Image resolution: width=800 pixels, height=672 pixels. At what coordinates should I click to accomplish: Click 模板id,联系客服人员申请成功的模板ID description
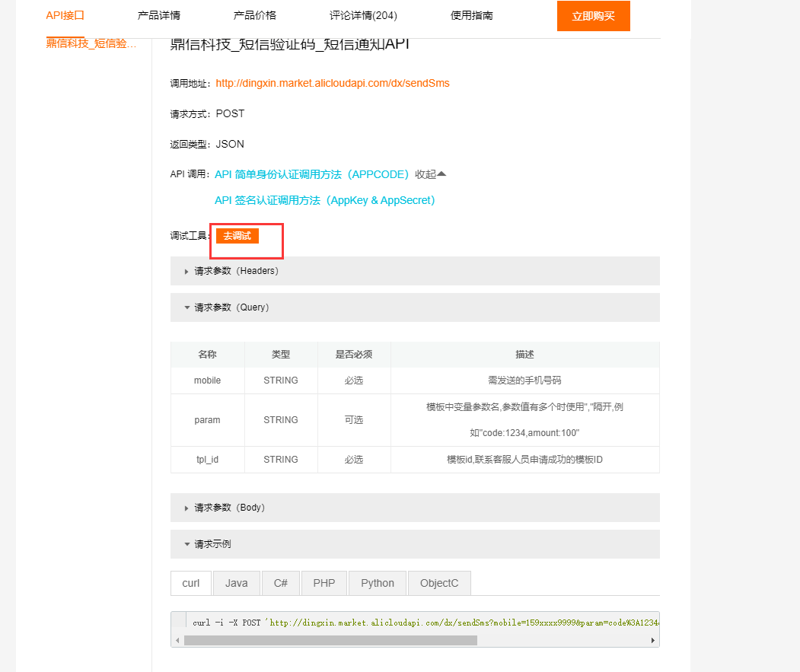point(524,460)
